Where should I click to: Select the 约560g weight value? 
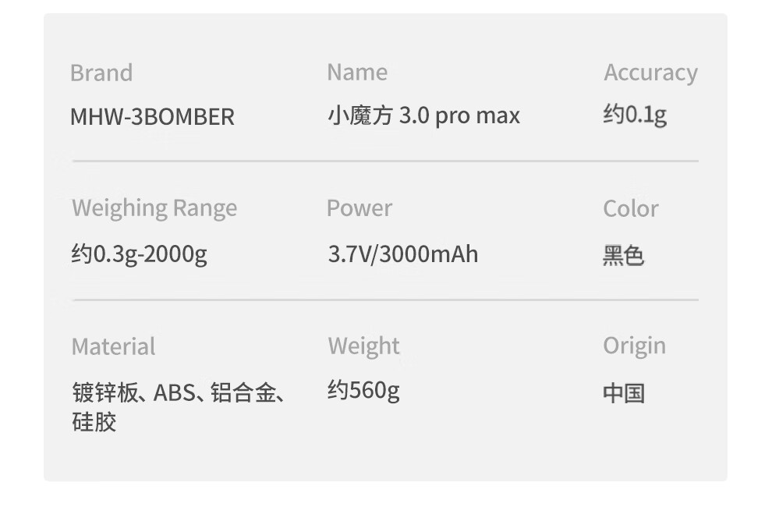(364, 390)
